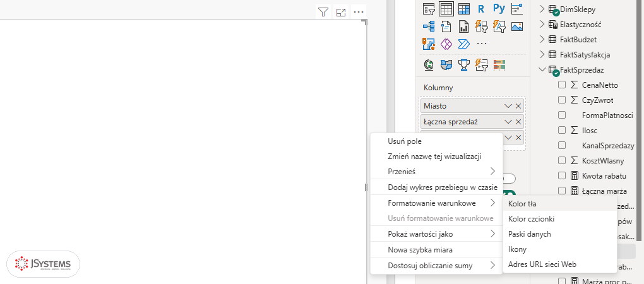Choose Dodaj wykres przebiegu w czasie

436,187
